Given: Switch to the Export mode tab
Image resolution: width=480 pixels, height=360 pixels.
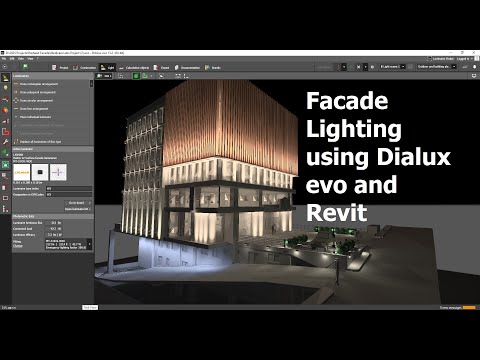Looking at the screenshot, I should tap(162, 67).
